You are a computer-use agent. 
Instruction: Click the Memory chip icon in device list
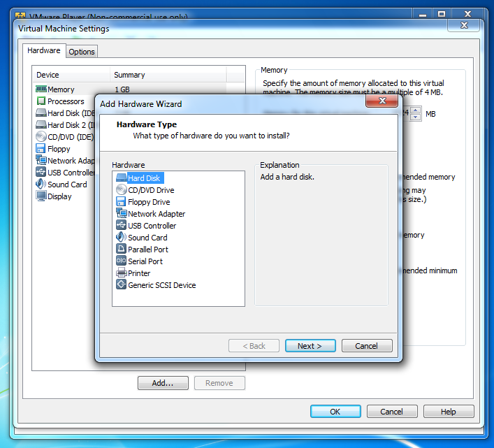41,89
